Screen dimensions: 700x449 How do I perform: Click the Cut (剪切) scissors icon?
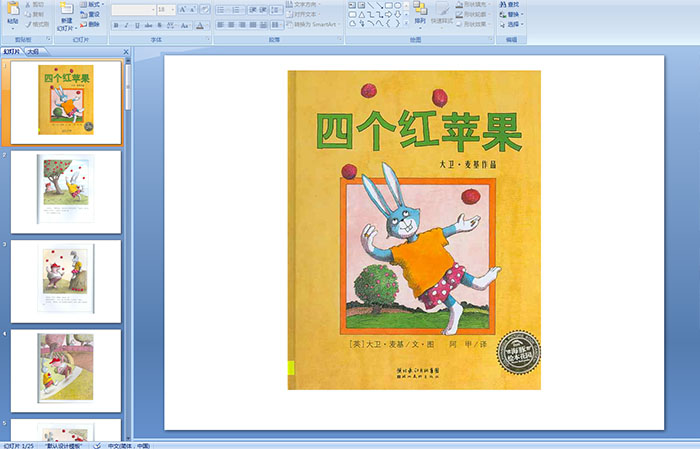(x=28, y=5)
